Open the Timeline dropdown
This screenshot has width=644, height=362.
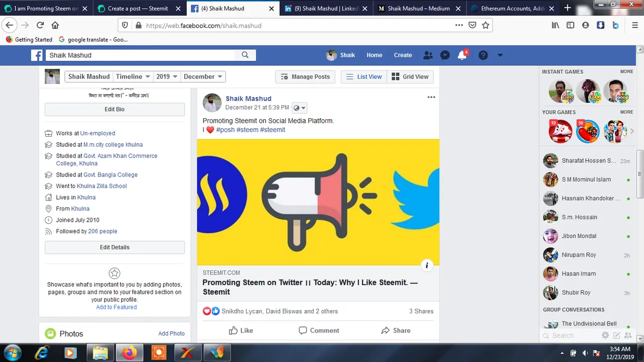133,77
